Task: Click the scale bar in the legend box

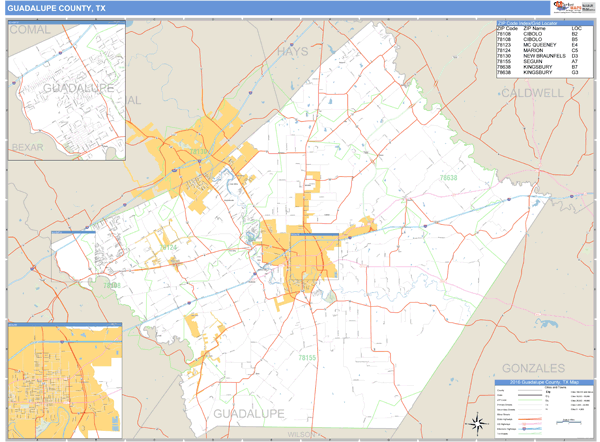Action: [x=569, y=421]
